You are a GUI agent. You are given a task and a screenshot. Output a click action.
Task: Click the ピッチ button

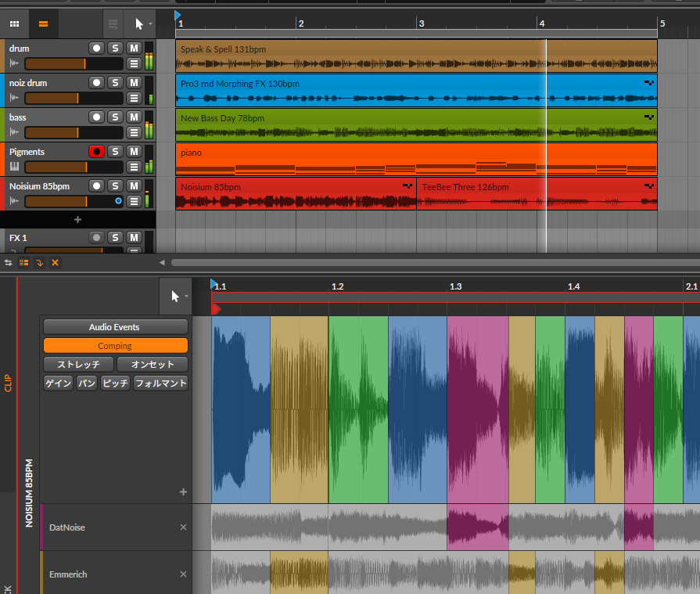click(x=115, y=383)
